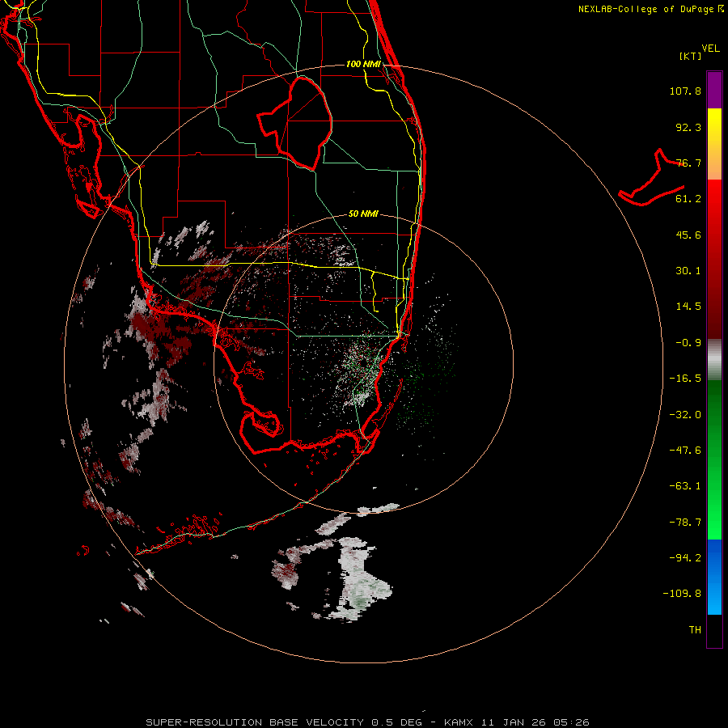Click the 61.2 legend value
The image size is (728, 728).
tap(688, 199)
